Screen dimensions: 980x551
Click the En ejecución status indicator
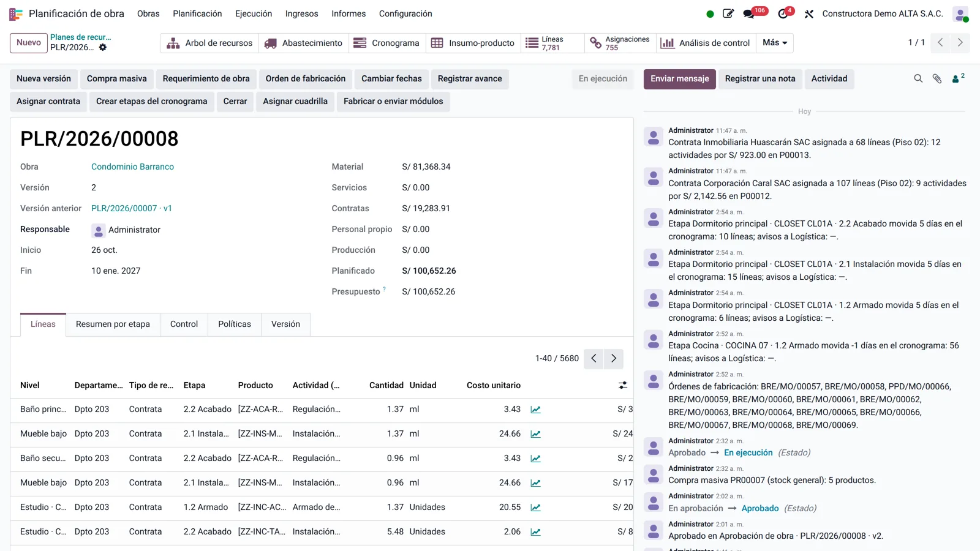pyautogui.click(x=603, y=79)
